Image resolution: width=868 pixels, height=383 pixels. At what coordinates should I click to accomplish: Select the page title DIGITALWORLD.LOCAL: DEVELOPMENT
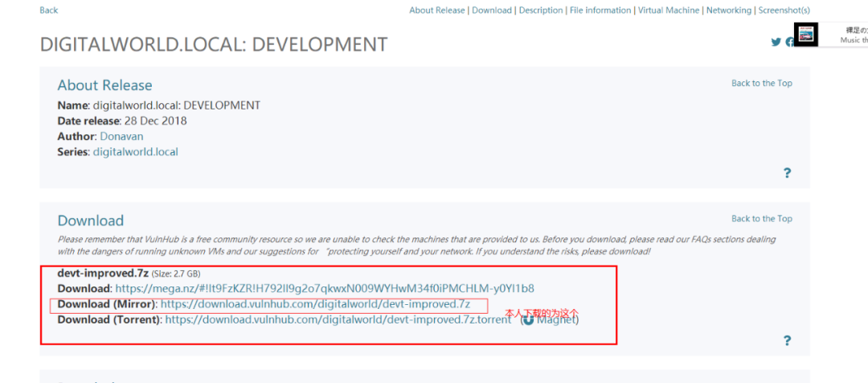click(x=214, y=44)
